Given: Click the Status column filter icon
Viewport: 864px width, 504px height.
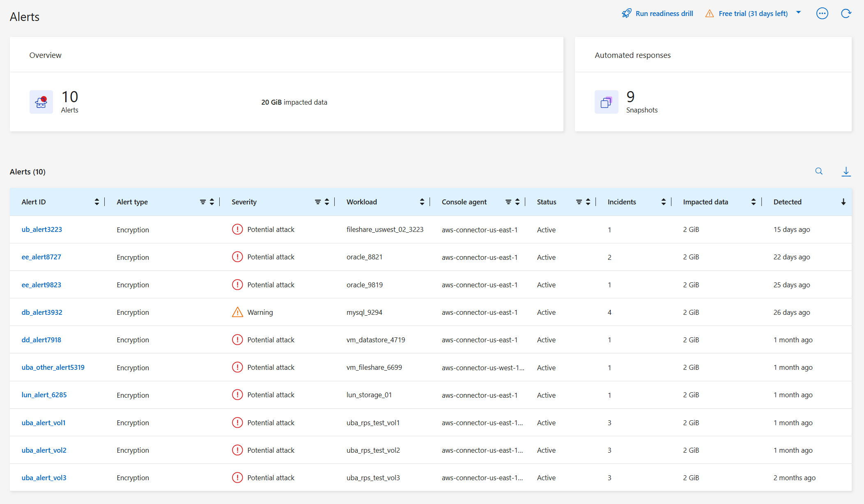Looking at the screenshot, I should point(579,202).
